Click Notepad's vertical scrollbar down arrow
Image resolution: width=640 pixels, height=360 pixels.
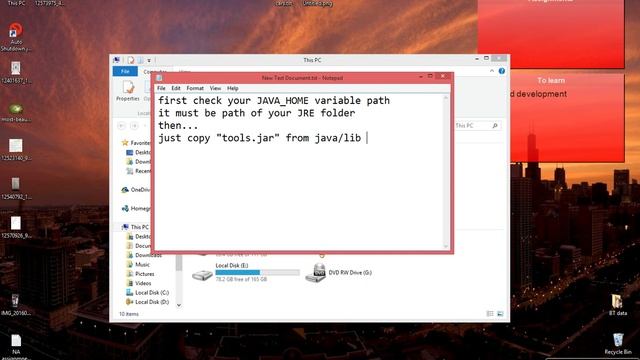446,246
